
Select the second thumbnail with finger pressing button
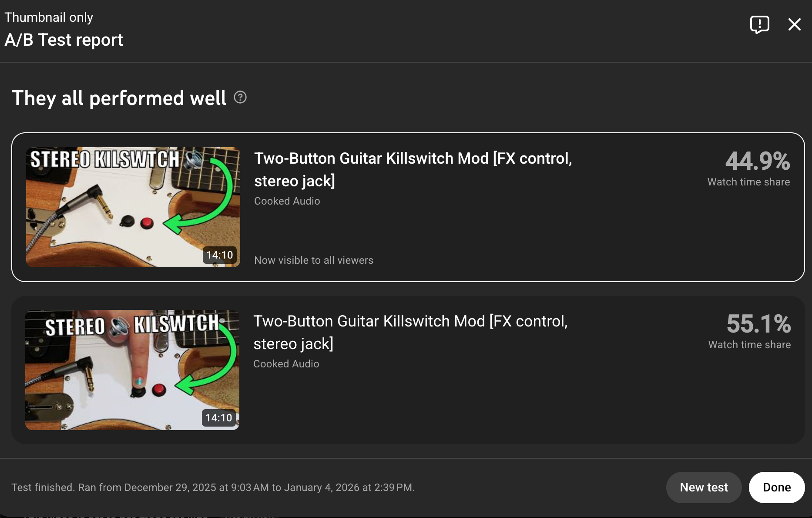[x=132, y=370]
